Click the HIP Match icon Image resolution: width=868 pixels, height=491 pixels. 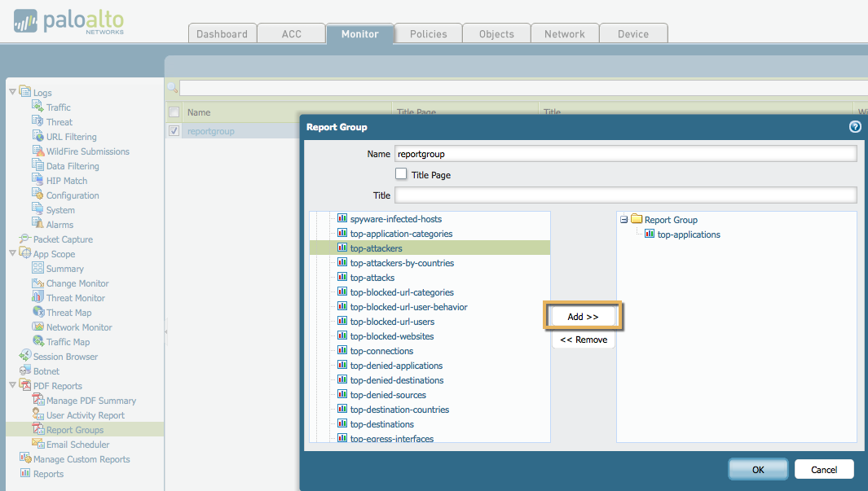point(37,180)
